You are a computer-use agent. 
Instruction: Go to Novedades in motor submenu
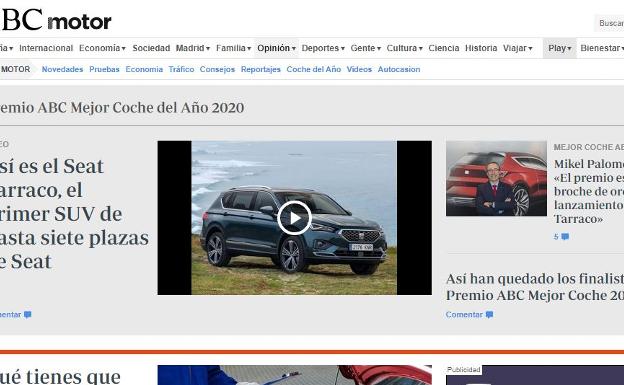click(x=62, y=69)
